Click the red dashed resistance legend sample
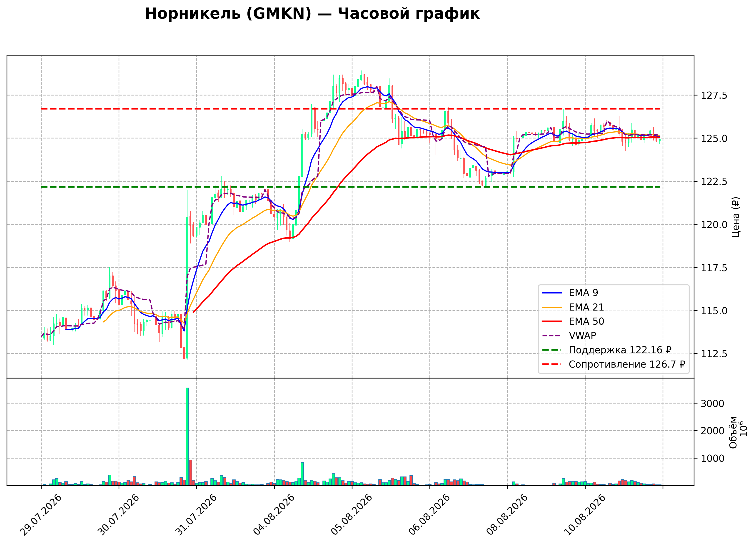756x544 pixels. pyautogui.click(x=552, y=365)
